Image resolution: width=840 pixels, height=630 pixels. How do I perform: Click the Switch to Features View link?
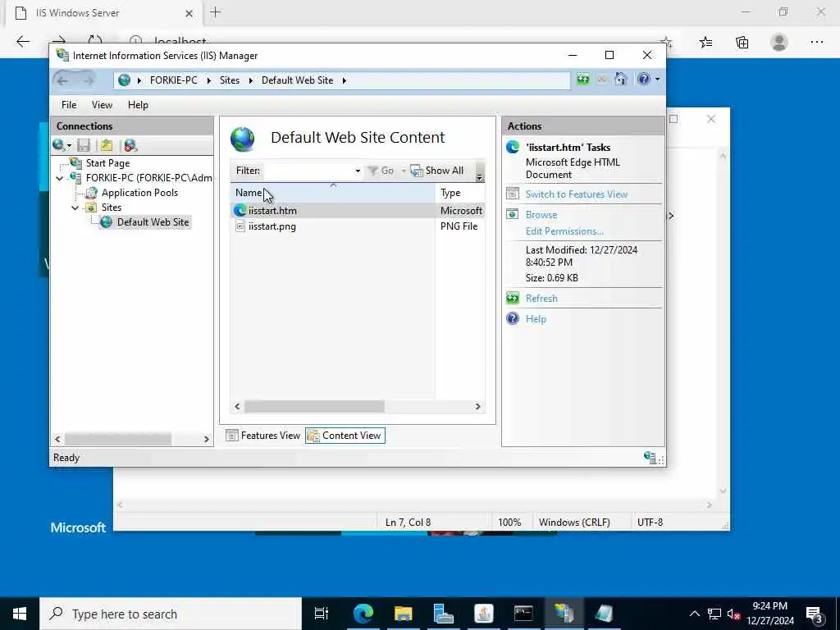[577, 194]
